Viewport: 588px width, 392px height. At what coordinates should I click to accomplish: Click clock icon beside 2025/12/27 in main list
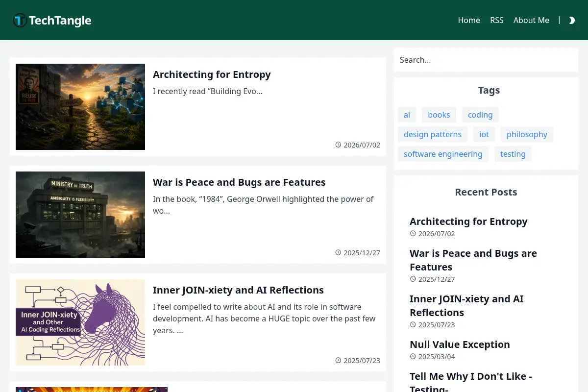[338, 253]
